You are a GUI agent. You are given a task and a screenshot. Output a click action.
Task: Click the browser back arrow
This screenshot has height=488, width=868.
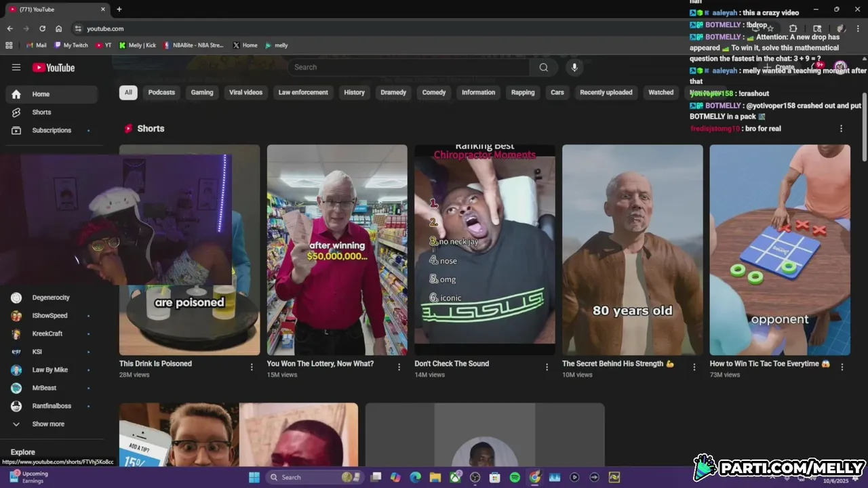click(9, 28)
